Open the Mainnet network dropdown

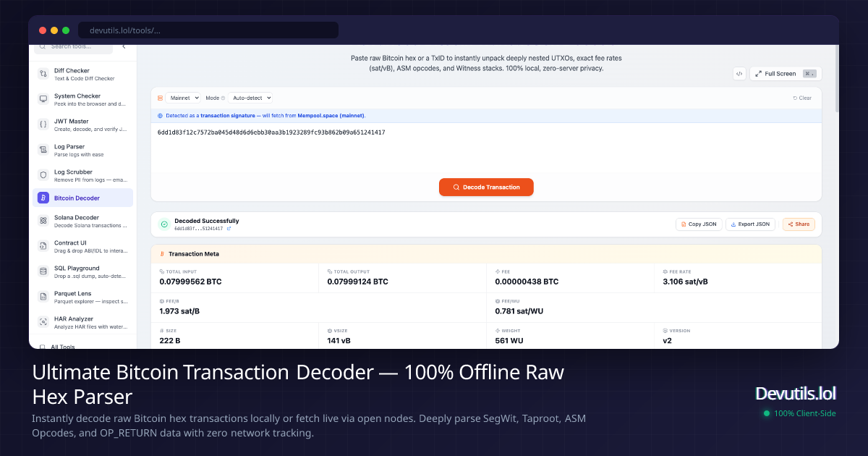[184, 98]
